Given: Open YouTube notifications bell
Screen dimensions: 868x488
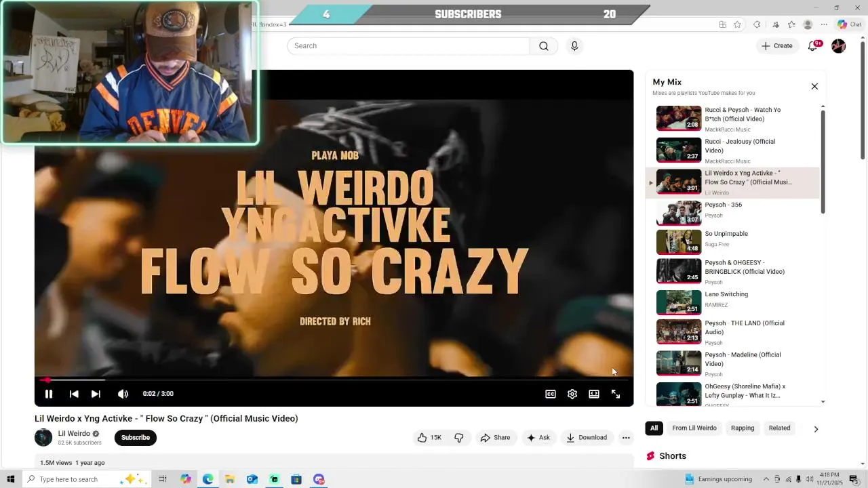Looking at the screenshot, I should click(x=813, y=46).
